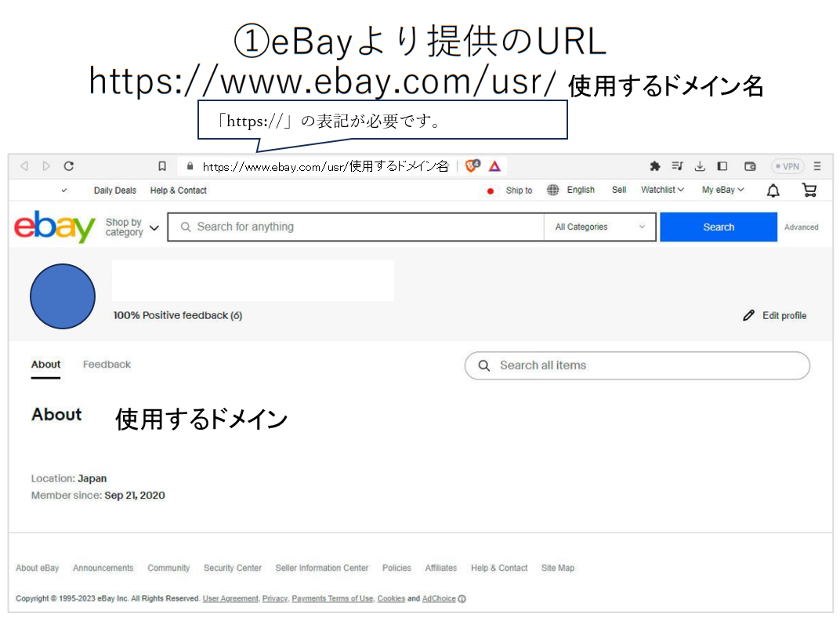Open Daily Deals

click(x=115, y=191)
